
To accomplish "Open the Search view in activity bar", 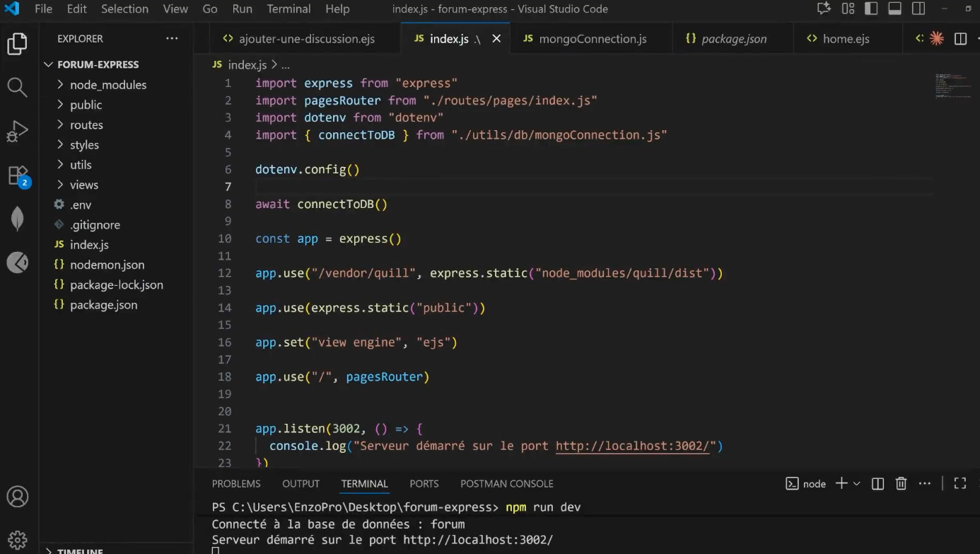I will [17, 88].
